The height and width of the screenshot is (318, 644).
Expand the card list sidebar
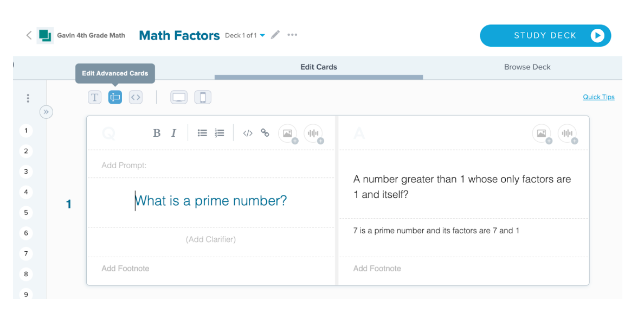click(x=46, y=111)
